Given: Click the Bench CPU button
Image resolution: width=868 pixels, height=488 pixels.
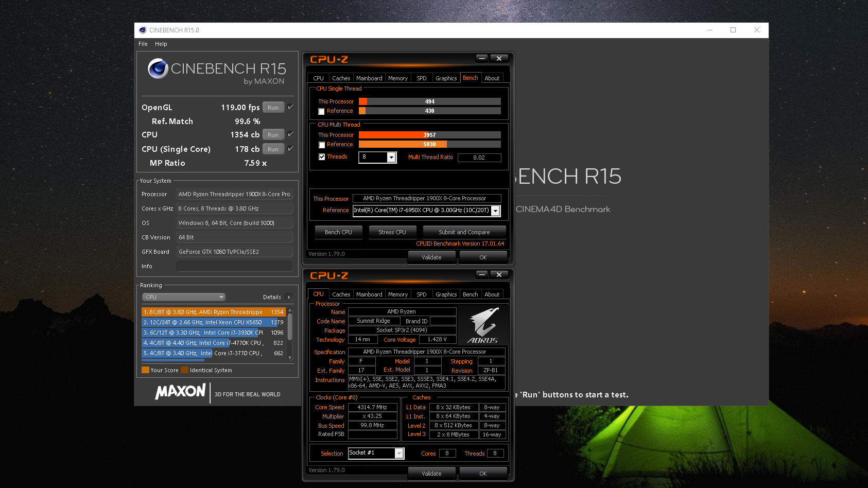Looking at the screenshot, I should pos(338,232).
